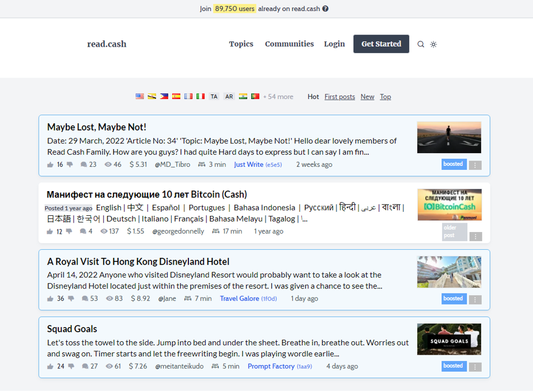The image size is (533, 392).
Task: Click the Disneyland Hotel stairs thumbnail
Action: [x=449, y=272]
